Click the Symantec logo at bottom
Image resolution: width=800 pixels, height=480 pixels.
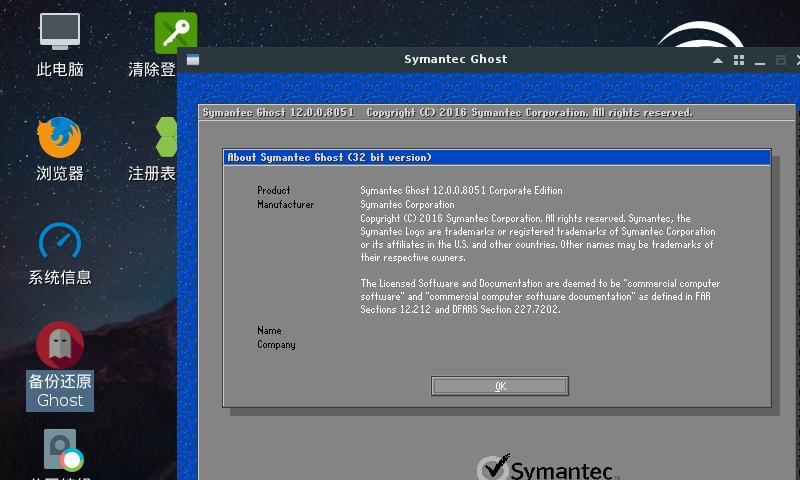[x=547, y=467]
